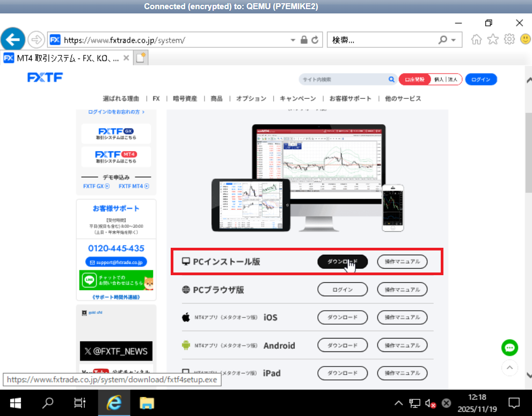Click the scroll-to-top chevron above the chat bubble
The width and height of the screenshot is (532, 416).
509,368
